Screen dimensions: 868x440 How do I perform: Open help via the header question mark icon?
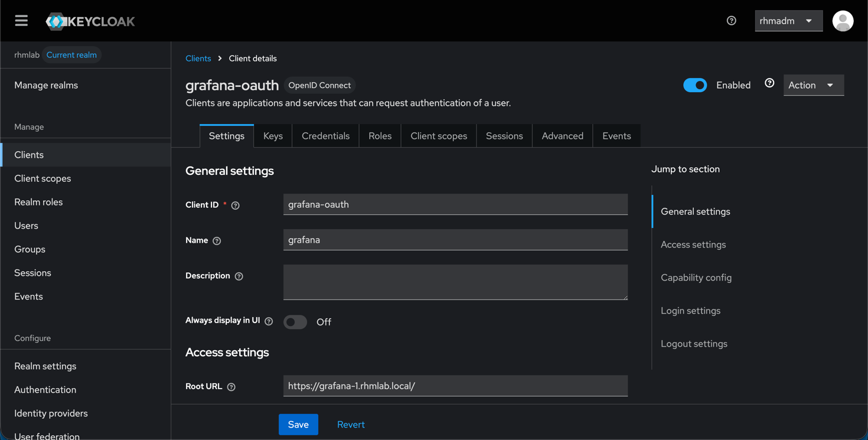[x=731, y=20]
